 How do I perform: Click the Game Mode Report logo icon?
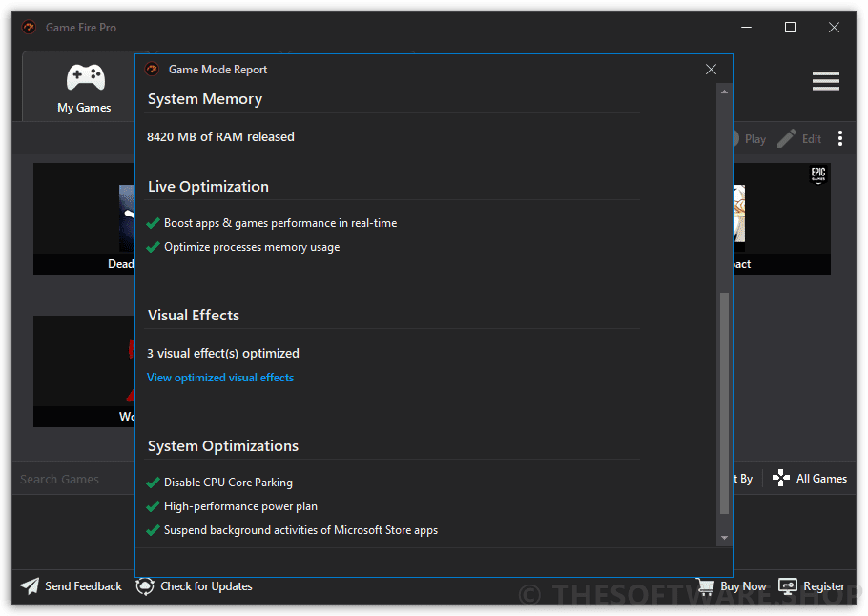click(152, 70)
